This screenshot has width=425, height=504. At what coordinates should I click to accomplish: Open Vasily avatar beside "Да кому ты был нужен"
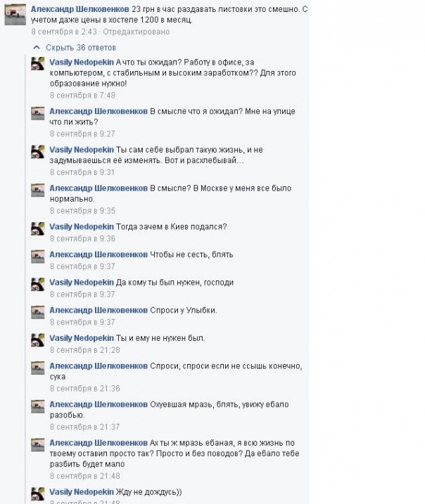pos(37,284)
